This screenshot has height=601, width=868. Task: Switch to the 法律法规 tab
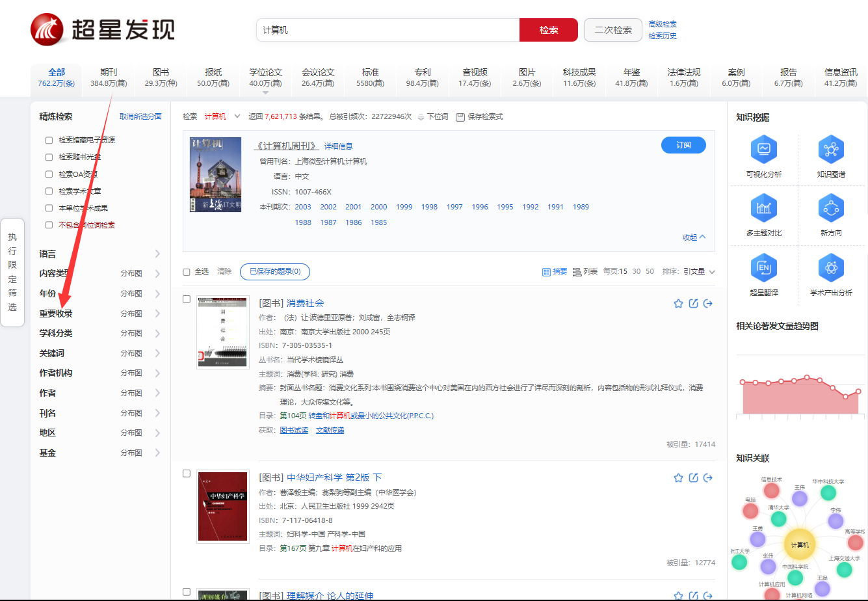click(684, 77)
